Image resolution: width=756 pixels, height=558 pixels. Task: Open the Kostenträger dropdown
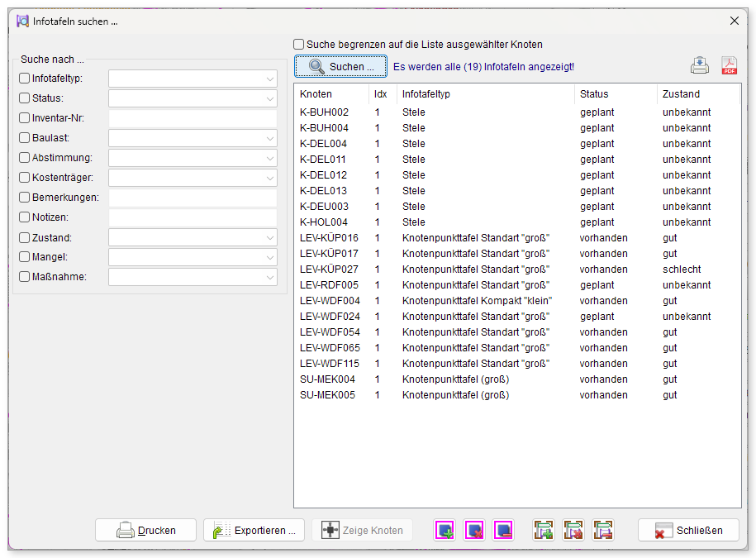point(193,178)
